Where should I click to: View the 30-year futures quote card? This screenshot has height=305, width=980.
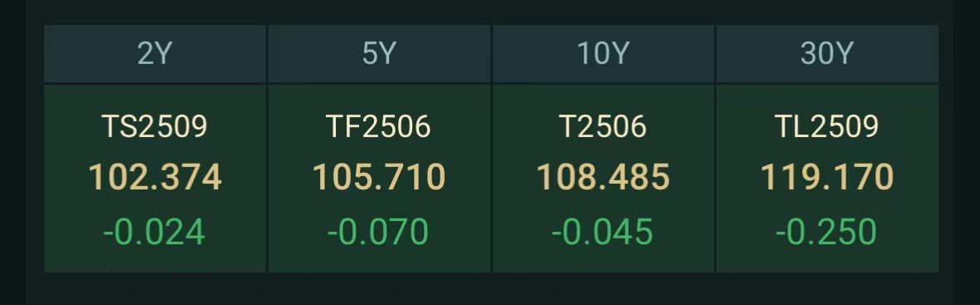pos(827,179)
